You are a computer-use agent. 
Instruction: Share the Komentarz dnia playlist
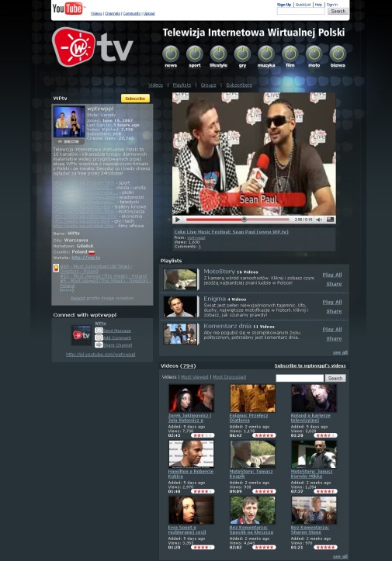tap(334, 338)
